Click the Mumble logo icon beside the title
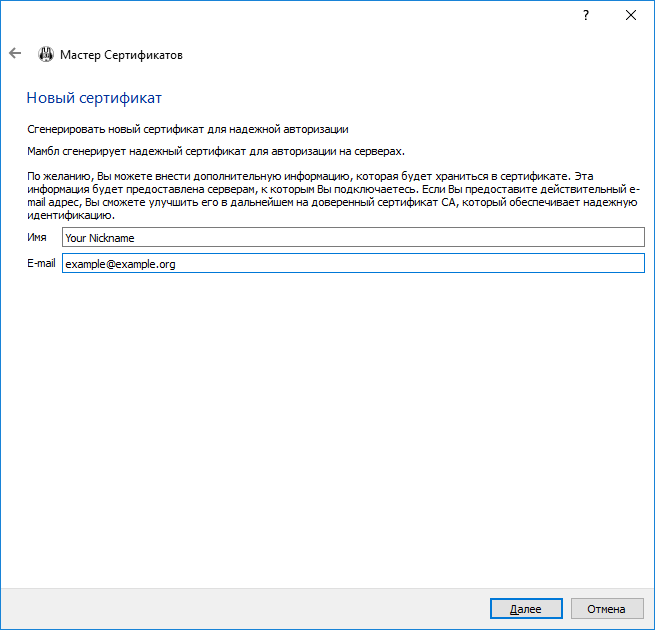This screenshot has width=655, height=630. (x=46, y=55)
